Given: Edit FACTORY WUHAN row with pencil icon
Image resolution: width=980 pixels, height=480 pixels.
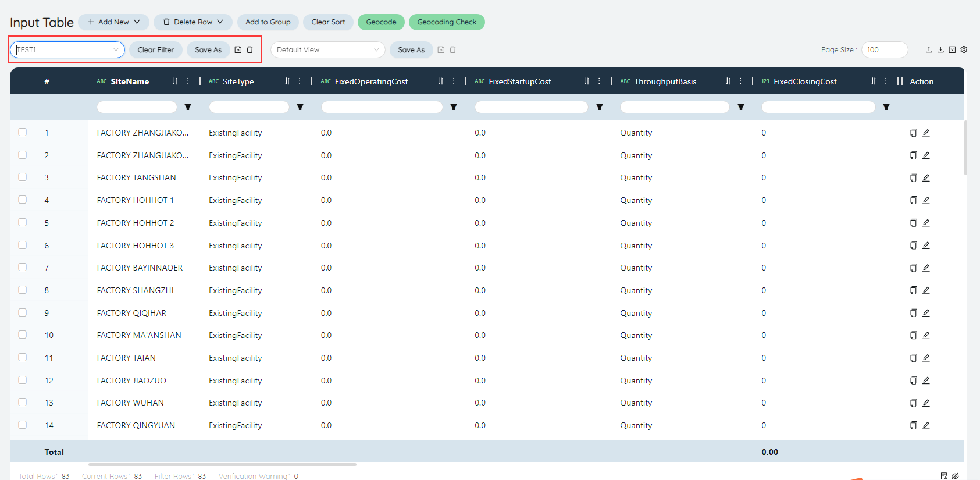Looking at the screenshot, I should 926,403.
